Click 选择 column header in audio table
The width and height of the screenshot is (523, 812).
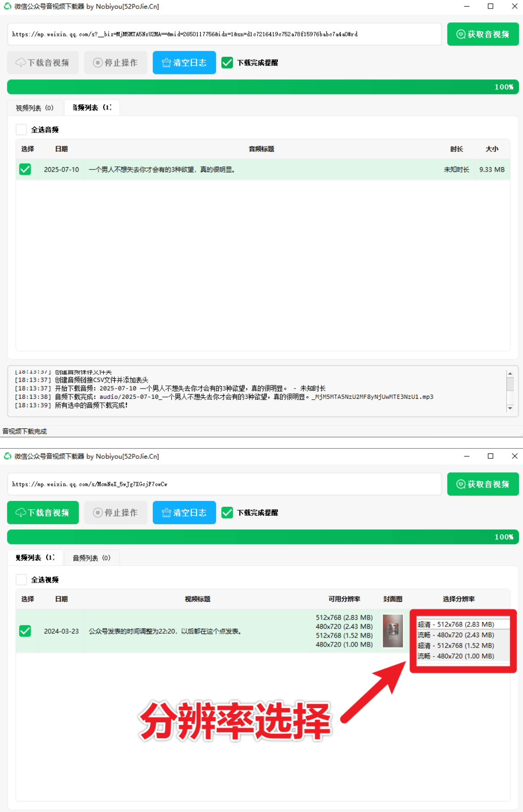(28, 149)
